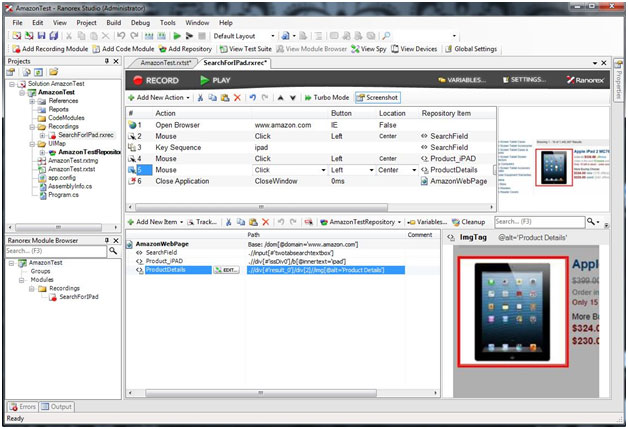Select app.config in the Projects tree
Screen dimensions: 628x429
click(62, 178)
